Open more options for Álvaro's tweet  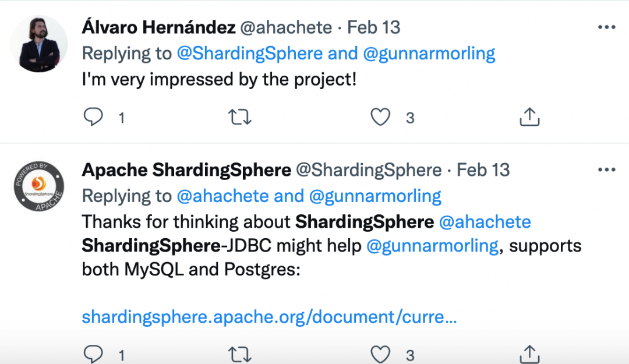point(607,27)
